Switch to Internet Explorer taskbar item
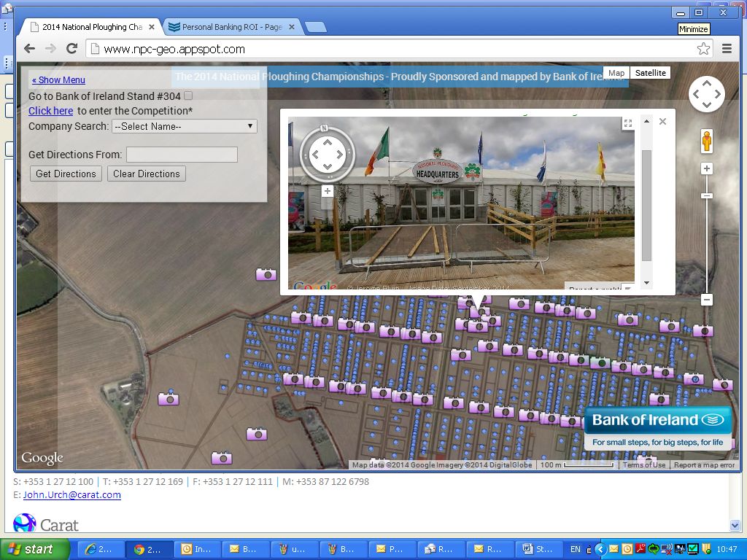The image size is (747, 560). pos(100,549)
